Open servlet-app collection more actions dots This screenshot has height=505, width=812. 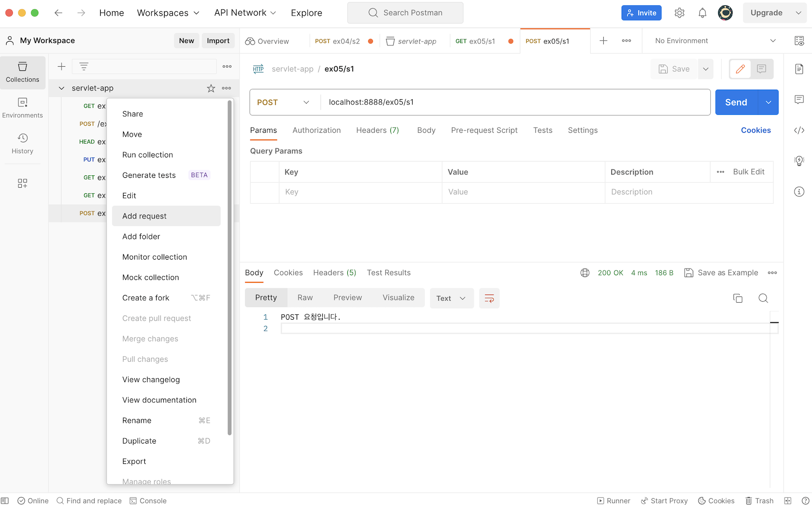pos(227,88)
